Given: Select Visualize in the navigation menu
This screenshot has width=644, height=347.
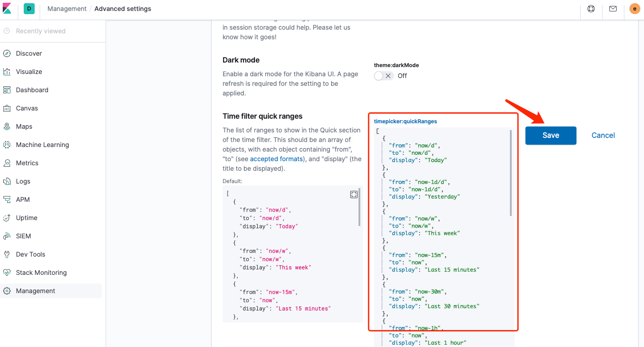Looking at the screenshot, I should point(29,72).
